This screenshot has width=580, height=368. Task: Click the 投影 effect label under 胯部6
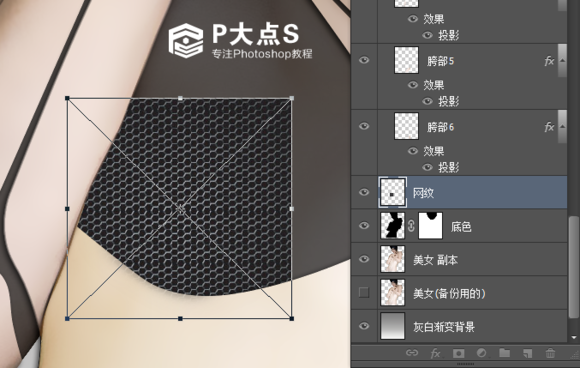pyautogui.click(x=449, y=168)
